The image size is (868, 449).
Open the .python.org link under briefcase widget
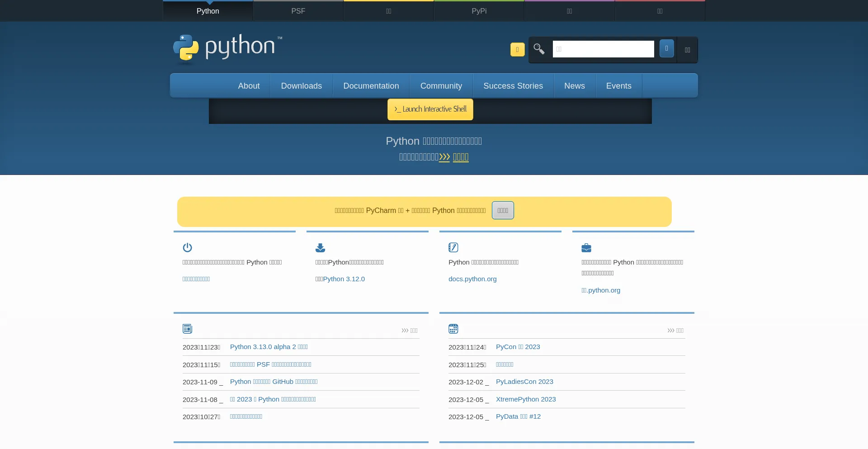click(x=601, y=290)
